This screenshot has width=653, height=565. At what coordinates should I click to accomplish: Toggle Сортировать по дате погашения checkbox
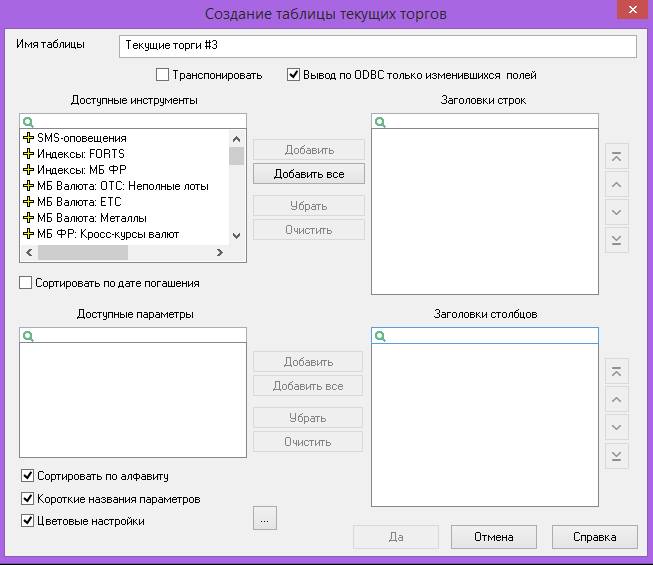coord(26,283)
